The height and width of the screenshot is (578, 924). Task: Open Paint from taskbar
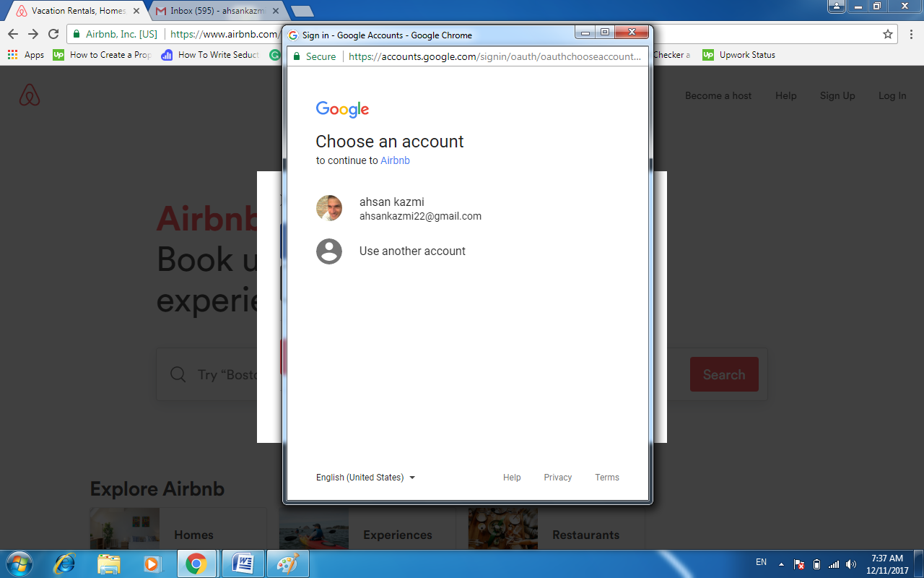pos(287,564)
